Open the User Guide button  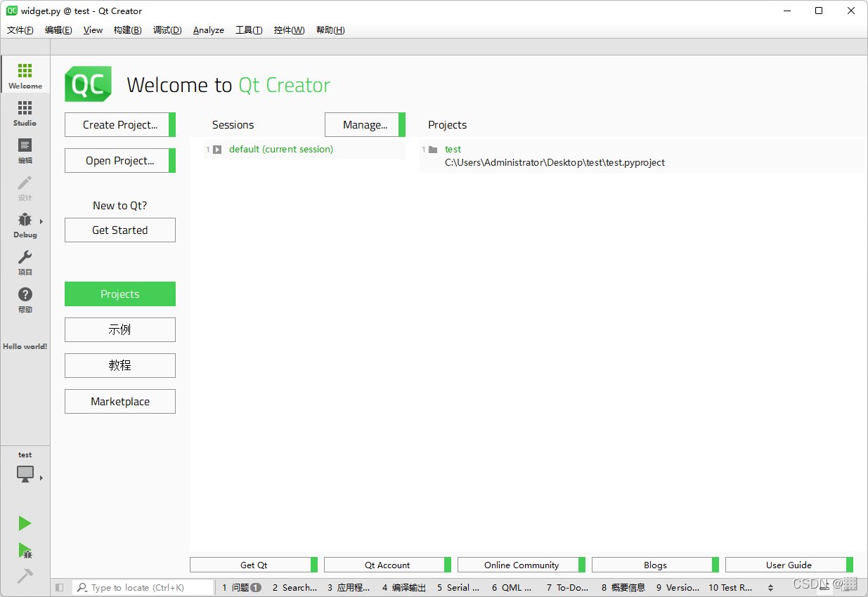(x=789, y=565)
